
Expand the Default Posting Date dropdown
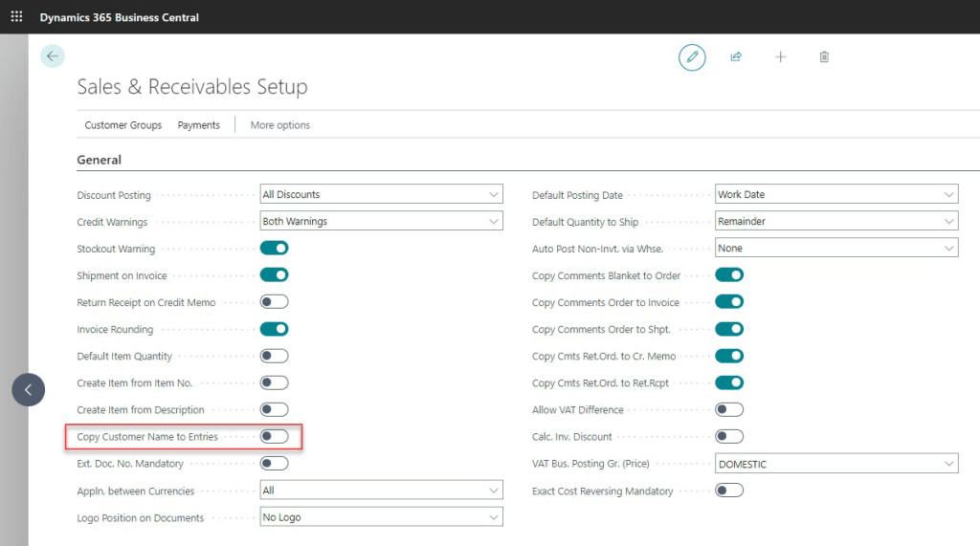(835, 195)
